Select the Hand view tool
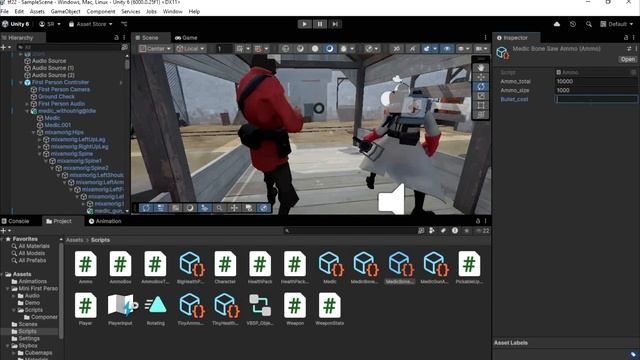 pos(481,67)
